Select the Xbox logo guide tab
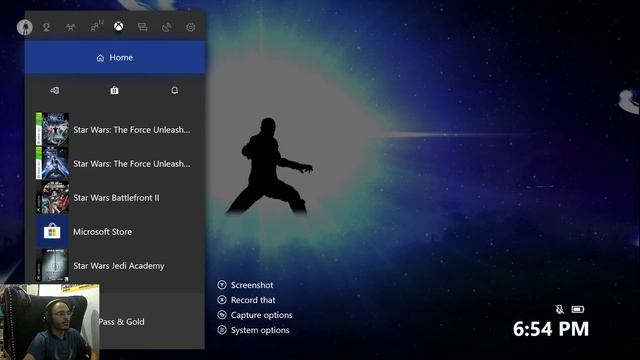Image resolution: width=640 pixels, height=360 pixels. tap(118, 27)
